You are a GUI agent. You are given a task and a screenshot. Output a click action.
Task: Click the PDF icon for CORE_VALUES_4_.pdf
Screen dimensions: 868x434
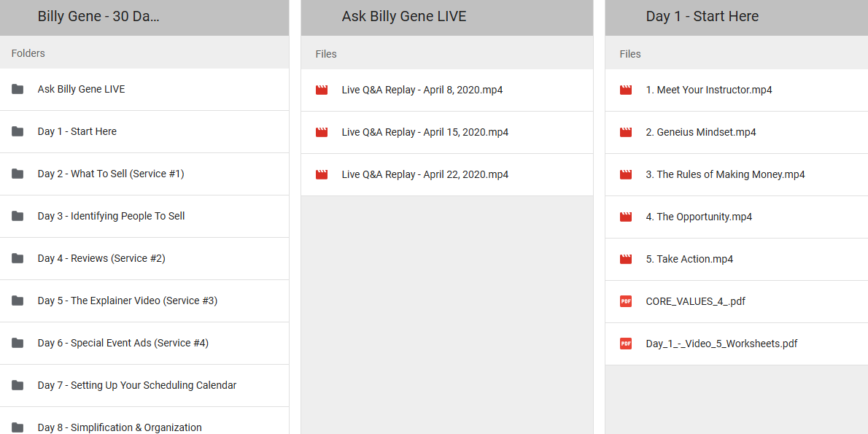[626, 301]
